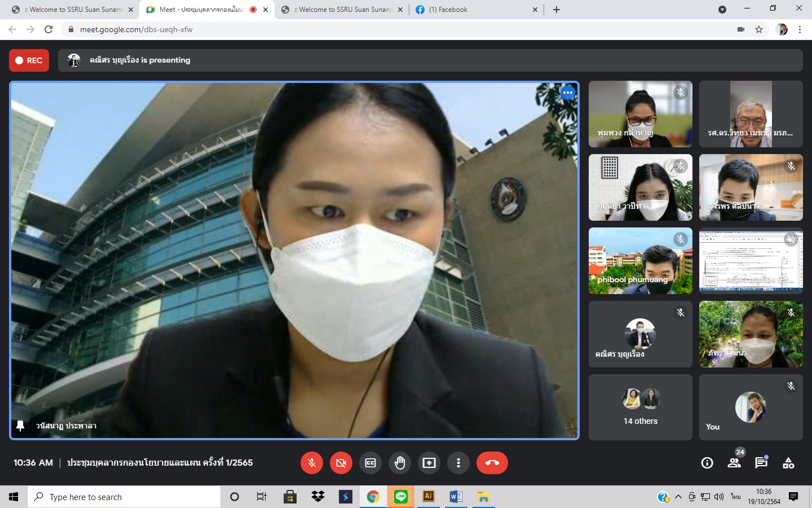
Task: Open more options three-dot menu in call controls
Action: 458,463
